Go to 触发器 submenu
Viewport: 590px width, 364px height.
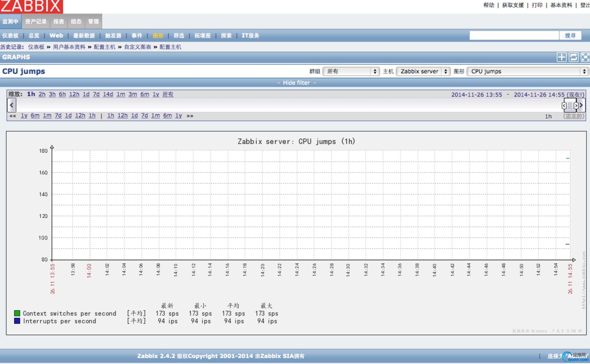coord(113,36)
